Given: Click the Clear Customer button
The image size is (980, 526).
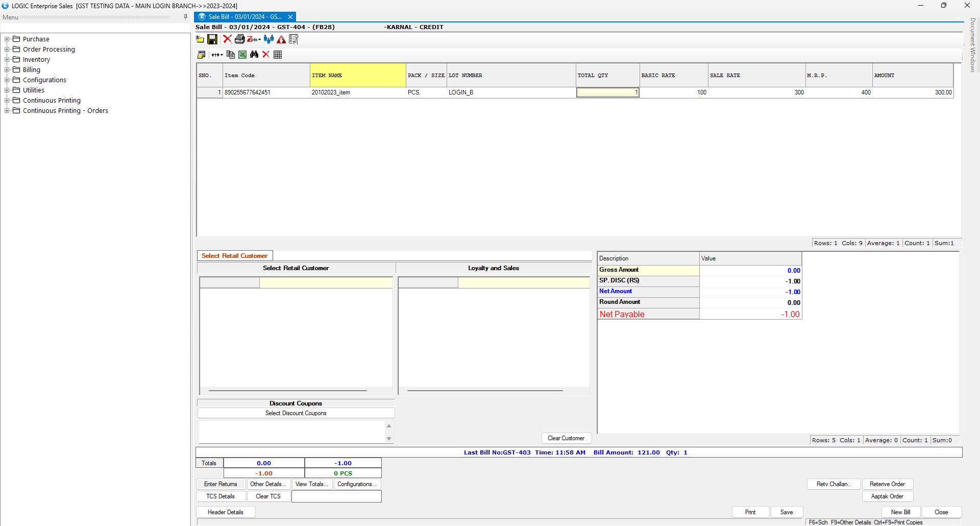Looking at the screenshot, I should pyautogui.click(x=566, y=438).
